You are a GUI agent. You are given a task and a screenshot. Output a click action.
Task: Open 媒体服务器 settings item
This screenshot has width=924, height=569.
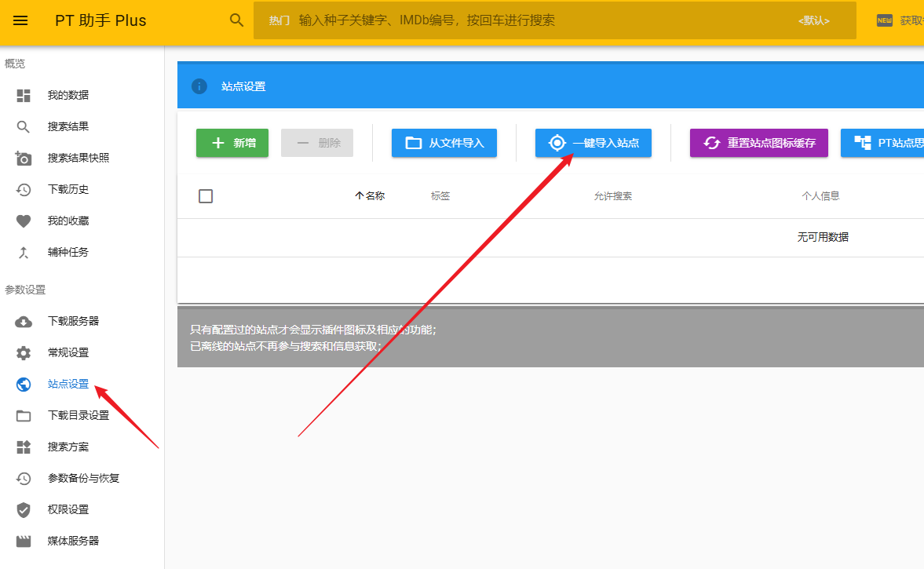[73, 541]
